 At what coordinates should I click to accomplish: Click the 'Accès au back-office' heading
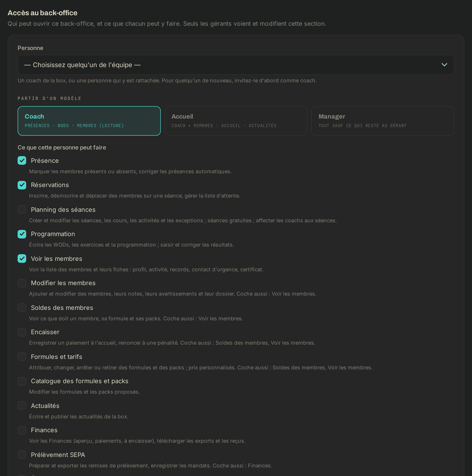[x=42, y=13]
